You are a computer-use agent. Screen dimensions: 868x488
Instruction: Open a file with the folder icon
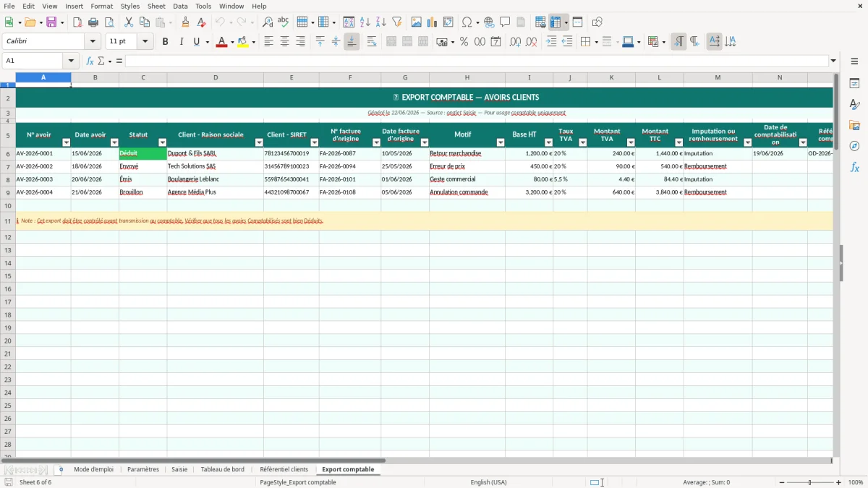(30, 22)
